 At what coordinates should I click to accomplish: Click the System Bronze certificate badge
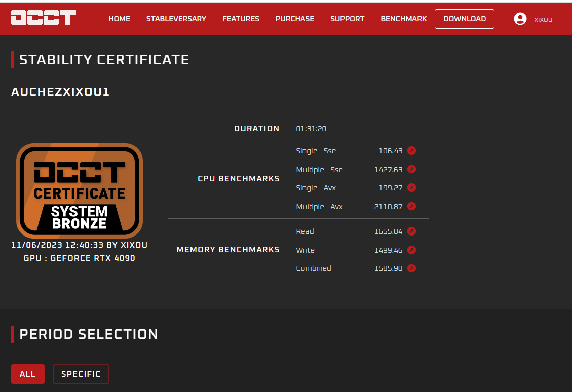pos(80,190)
